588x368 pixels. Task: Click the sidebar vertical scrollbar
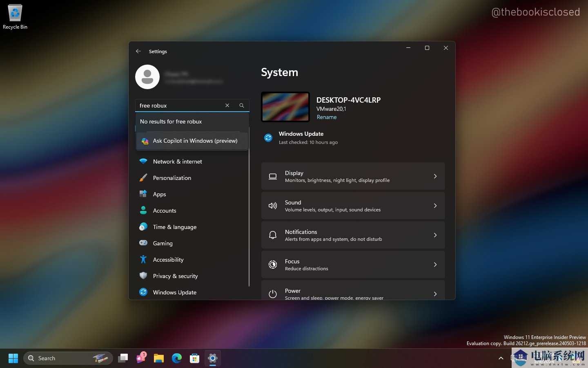(x=249, y=206)
